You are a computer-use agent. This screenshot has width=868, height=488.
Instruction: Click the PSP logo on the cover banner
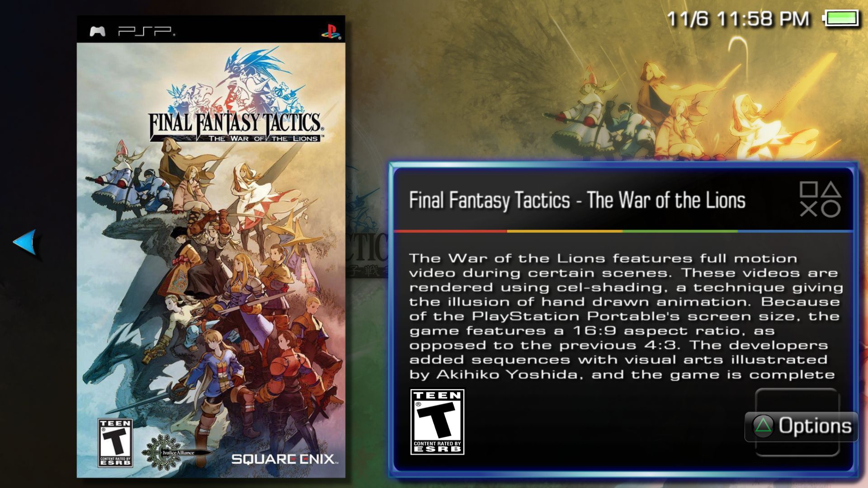146,31
